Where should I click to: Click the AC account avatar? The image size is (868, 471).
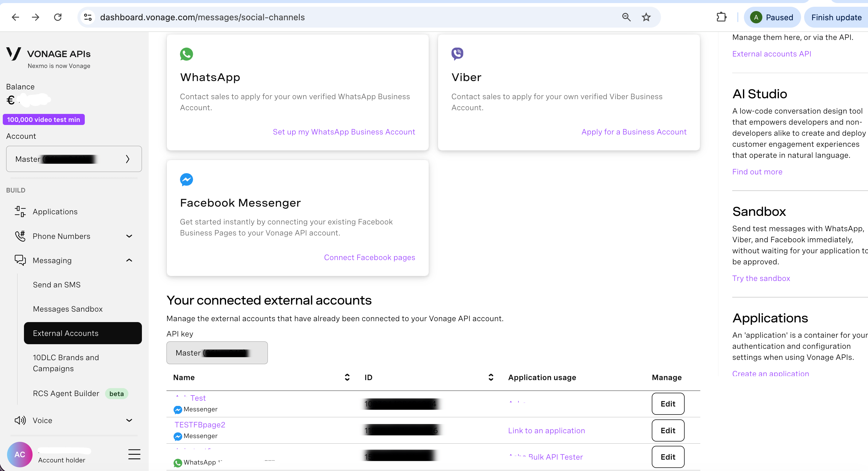pos(20,454)
